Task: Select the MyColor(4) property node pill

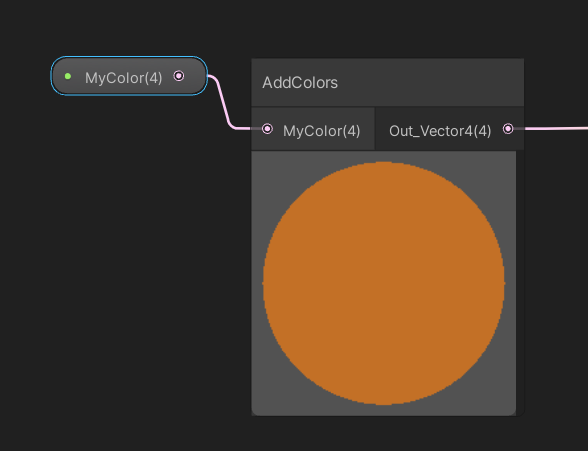Action: tap(129, 76)
